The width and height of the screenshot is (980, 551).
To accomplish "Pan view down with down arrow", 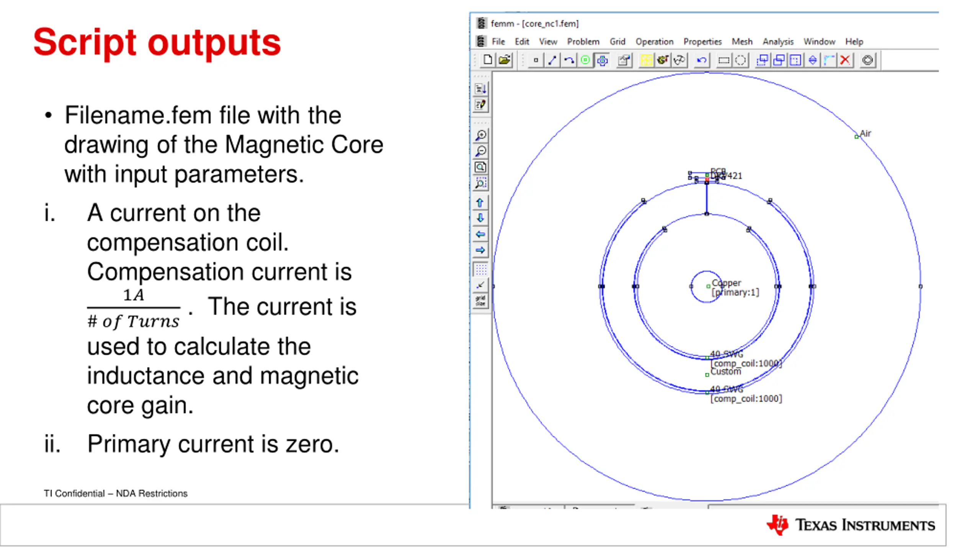I will 480,218.
